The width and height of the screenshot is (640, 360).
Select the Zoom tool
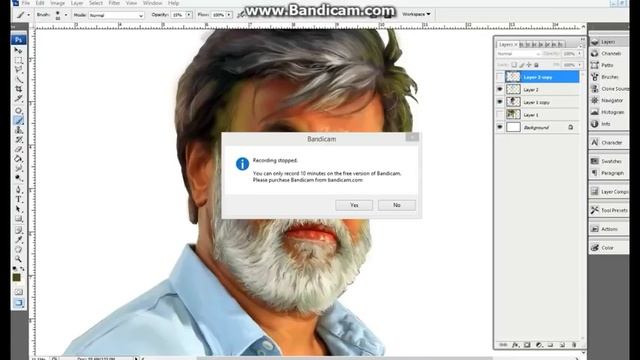point(18,259)
